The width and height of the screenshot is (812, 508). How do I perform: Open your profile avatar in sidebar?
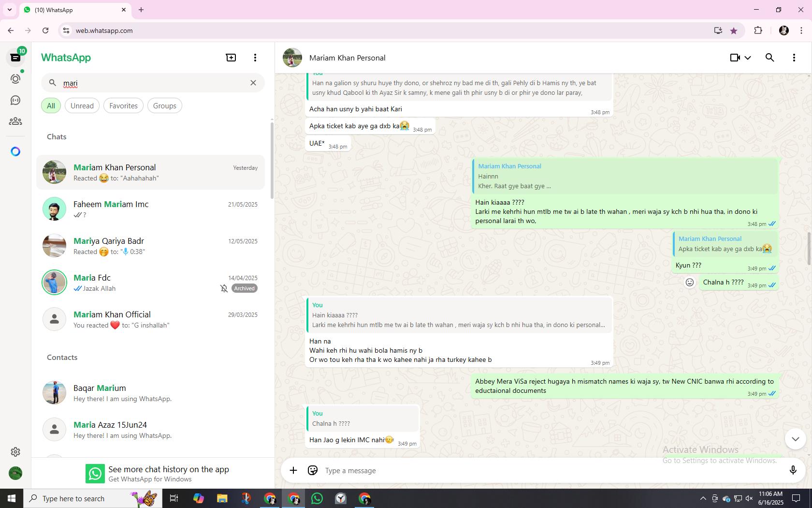[15, 473]
